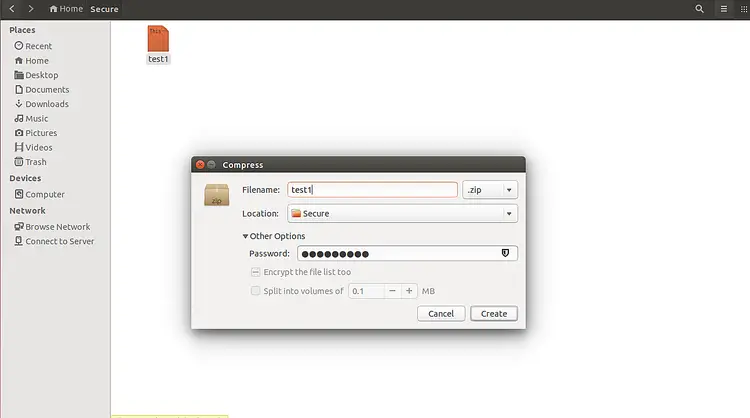Click the test1 file name label

coord(158,59)
